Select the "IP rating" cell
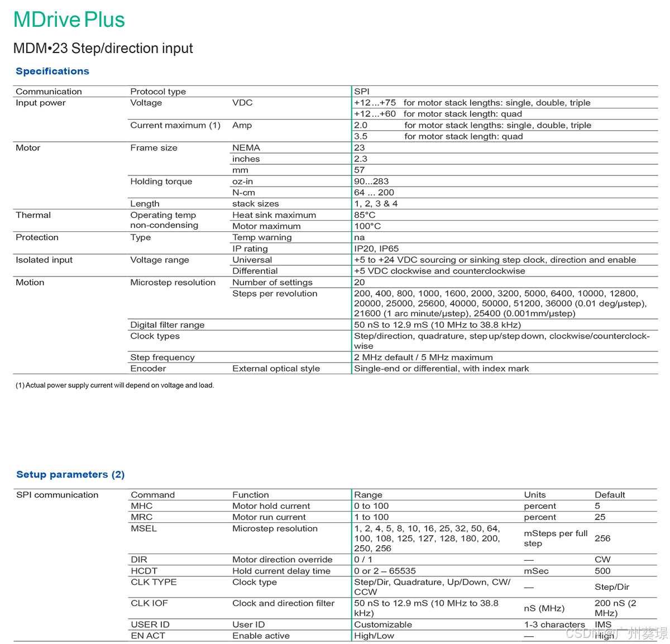The height and width of the screenshot is (644, 670). 250,249
